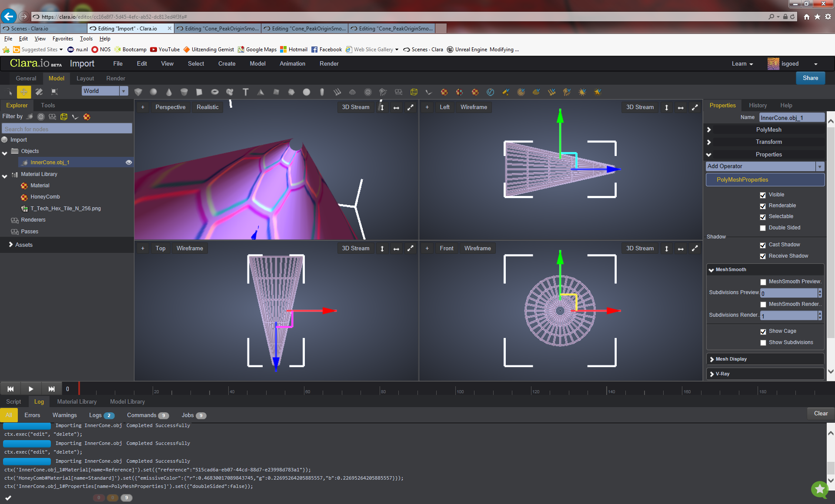
Task: Toggle visibility of InnerCone.obj_1
Action: tap(129, 162)
